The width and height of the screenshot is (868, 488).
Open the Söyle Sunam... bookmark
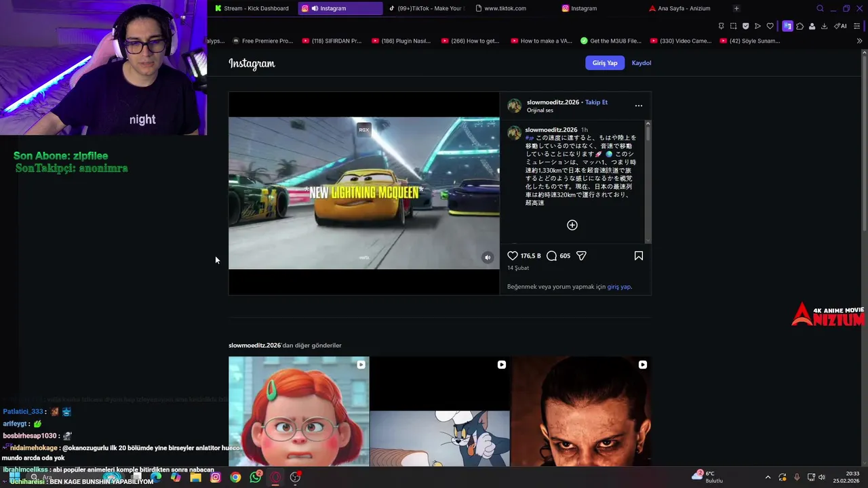point(749,41)
